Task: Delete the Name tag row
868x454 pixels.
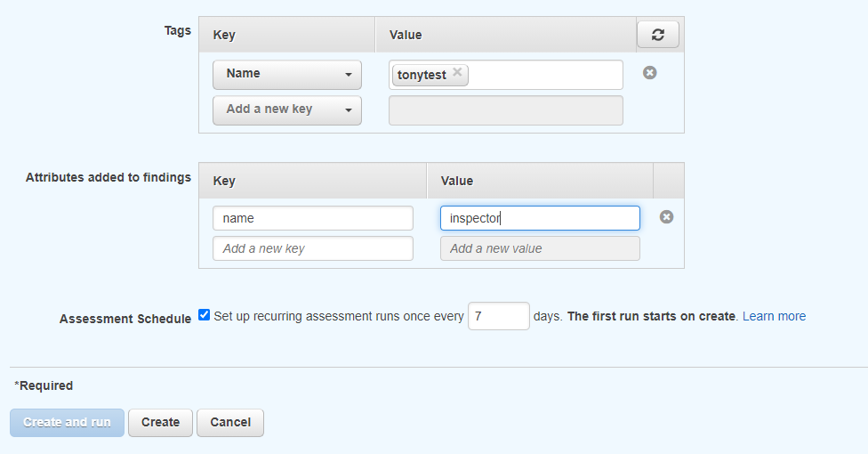Action: click(650, 73)
